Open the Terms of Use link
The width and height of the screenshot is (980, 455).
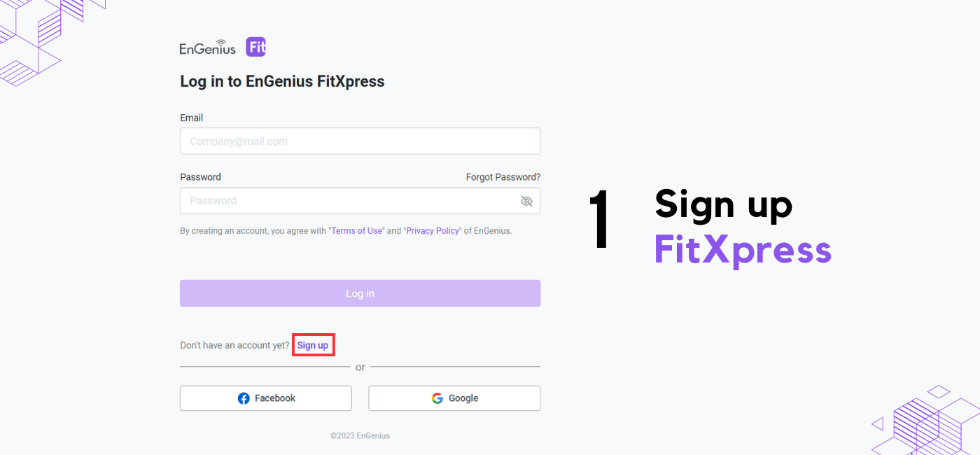(x=357, y=231)
